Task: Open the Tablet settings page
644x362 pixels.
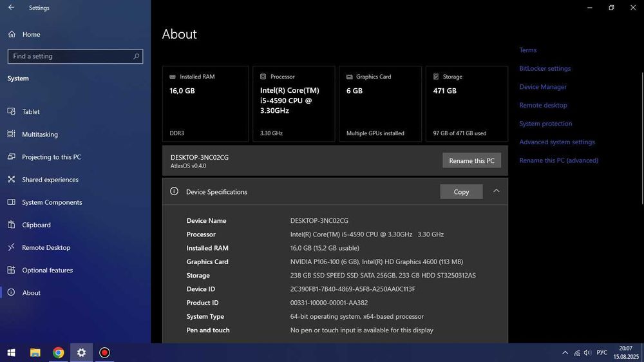Action: click(30, 112)
